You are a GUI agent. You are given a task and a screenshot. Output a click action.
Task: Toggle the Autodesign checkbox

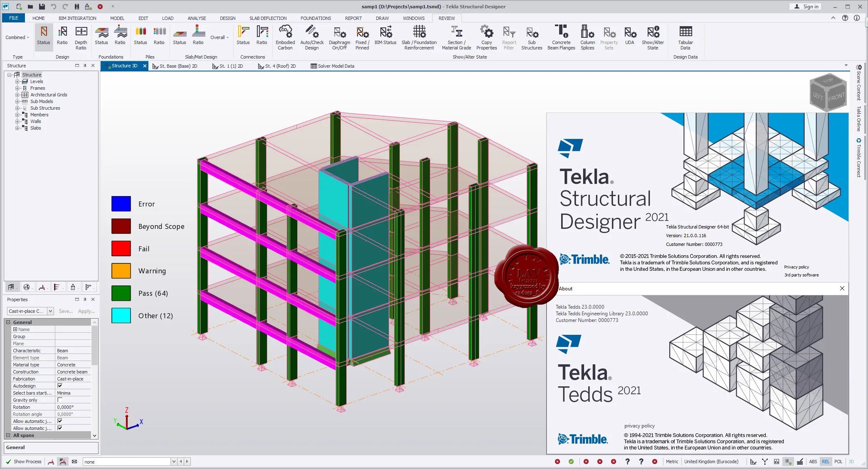click(60, 386)
